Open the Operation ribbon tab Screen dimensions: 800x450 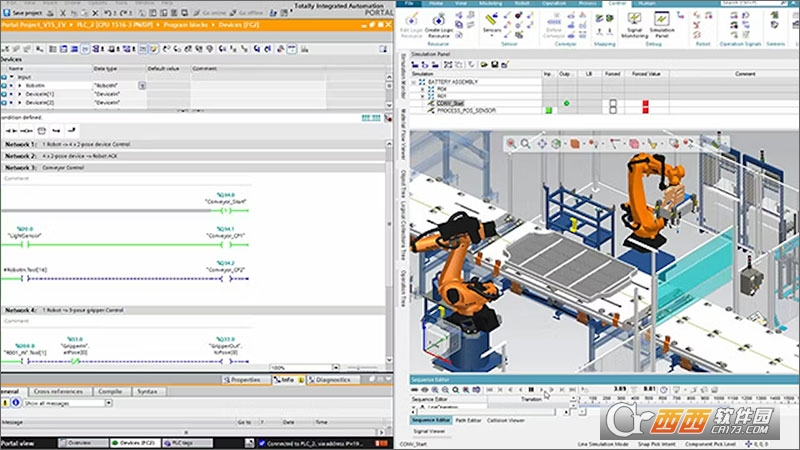click(x=554, y=3)
